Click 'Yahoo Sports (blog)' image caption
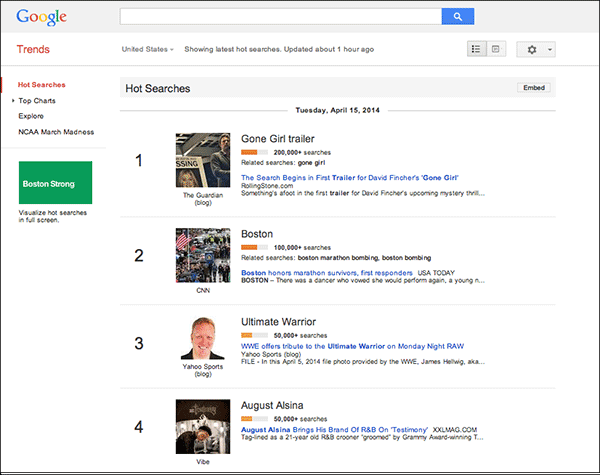 point(203,370)
